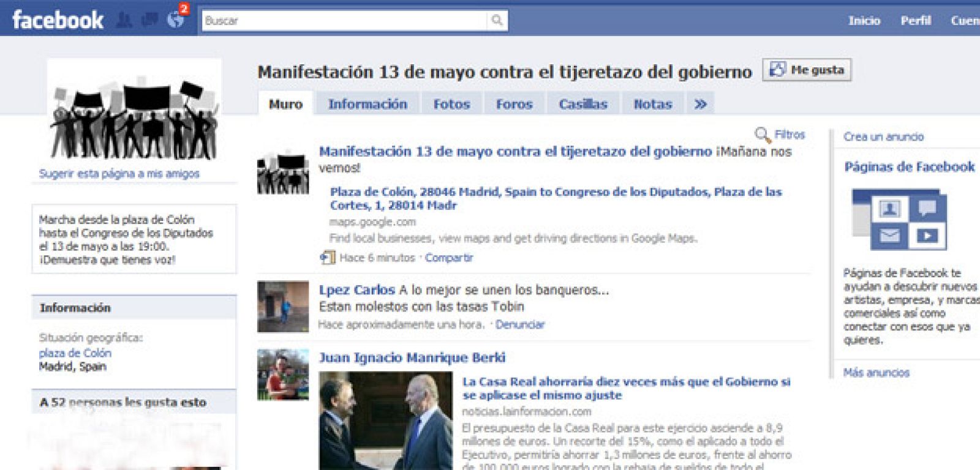Focus the Buscar search field
This screenshot has height=470, width=980.
344,21
